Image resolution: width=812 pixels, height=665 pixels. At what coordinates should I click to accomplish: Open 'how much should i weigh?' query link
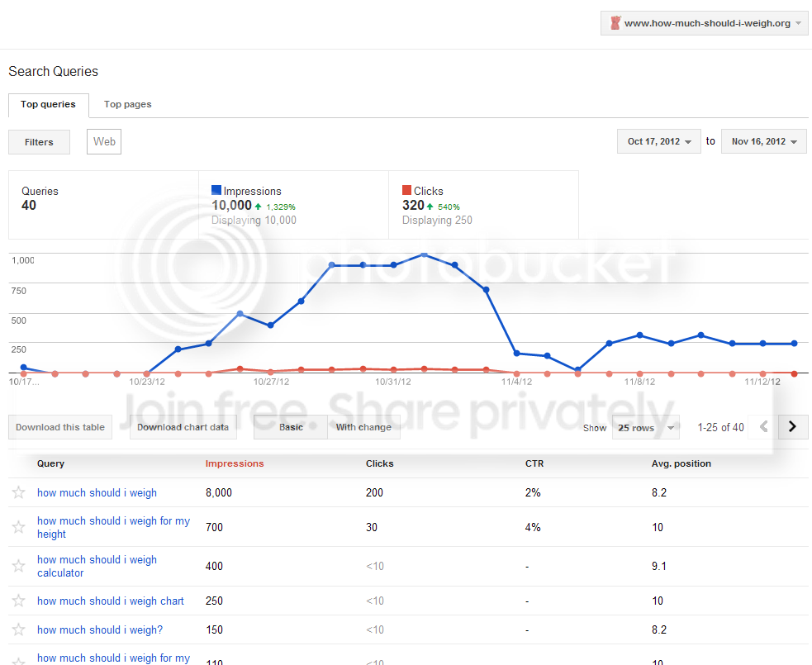100,629
